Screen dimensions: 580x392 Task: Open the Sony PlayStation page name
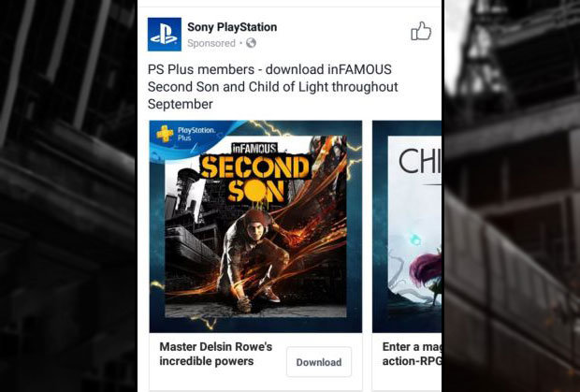pos(232,27)
